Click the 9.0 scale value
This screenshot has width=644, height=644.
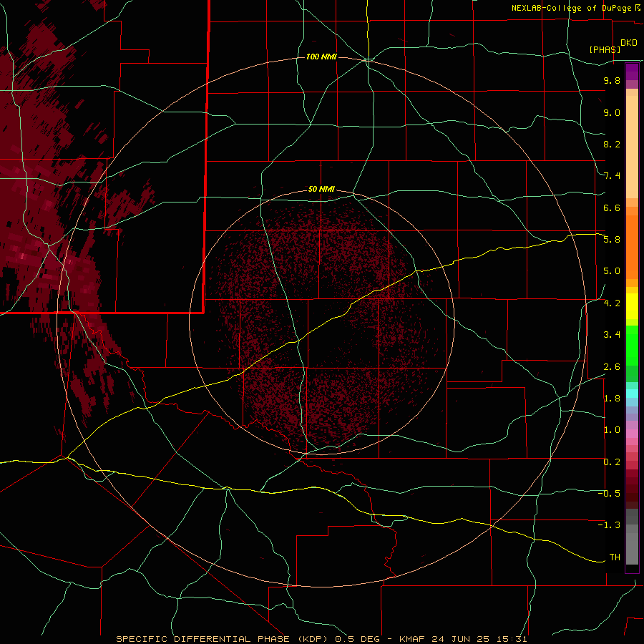(x=612, y=112)
